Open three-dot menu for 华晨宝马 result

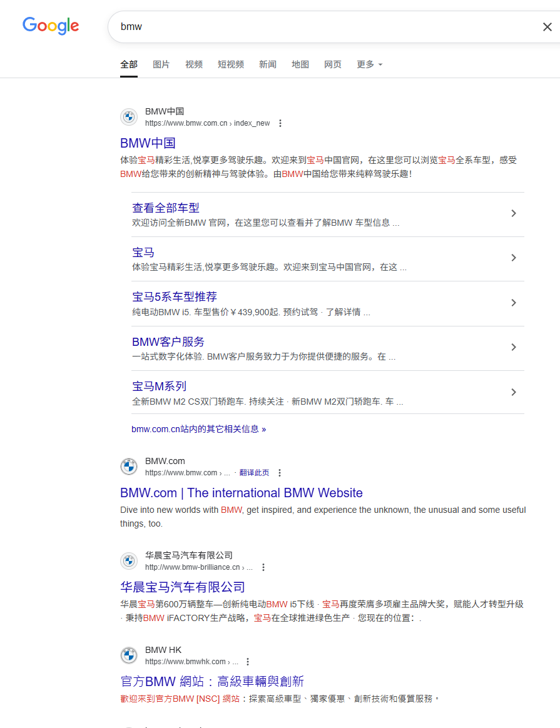(x=263, y=567)
